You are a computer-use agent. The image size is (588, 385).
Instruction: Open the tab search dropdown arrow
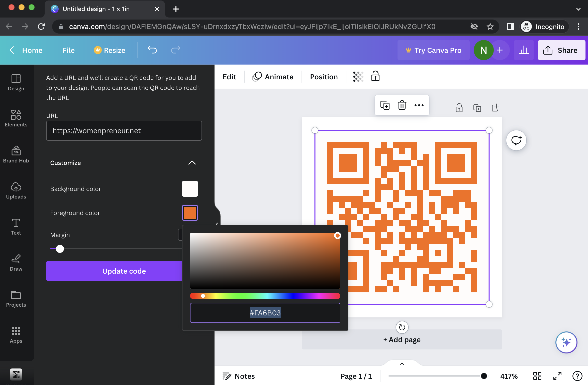[578, 9]
